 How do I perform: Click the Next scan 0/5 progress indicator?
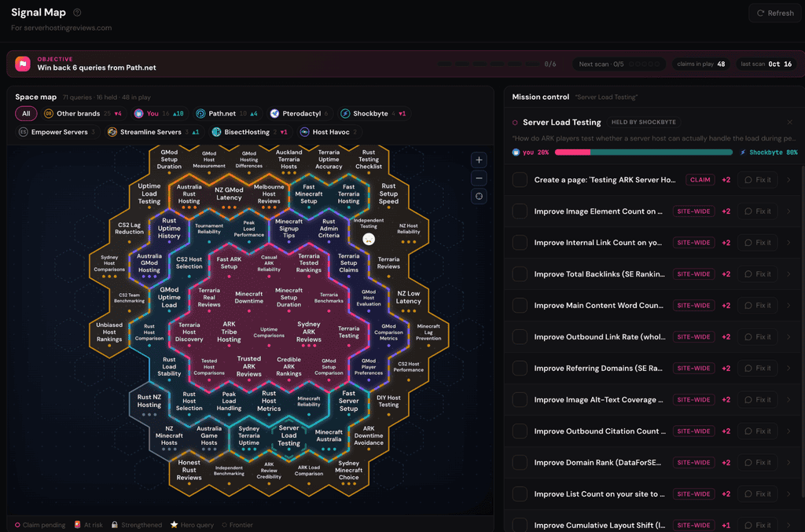point(619,64)
